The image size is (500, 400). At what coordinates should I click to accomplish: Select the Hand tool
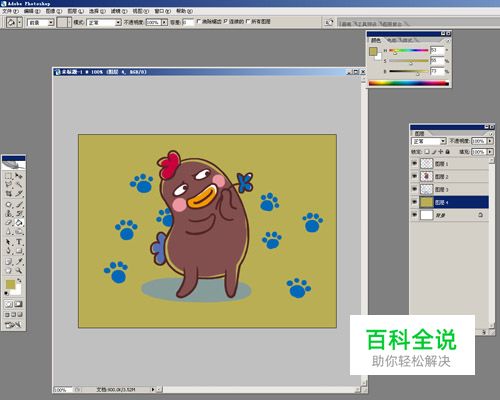(x=9, y=271)
